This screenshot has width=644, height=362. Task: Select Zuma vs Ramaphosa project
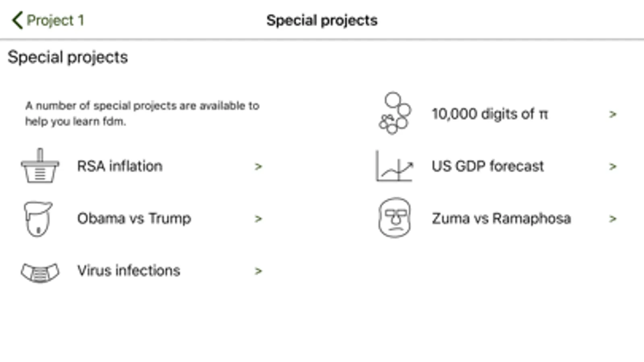[501, 218]
